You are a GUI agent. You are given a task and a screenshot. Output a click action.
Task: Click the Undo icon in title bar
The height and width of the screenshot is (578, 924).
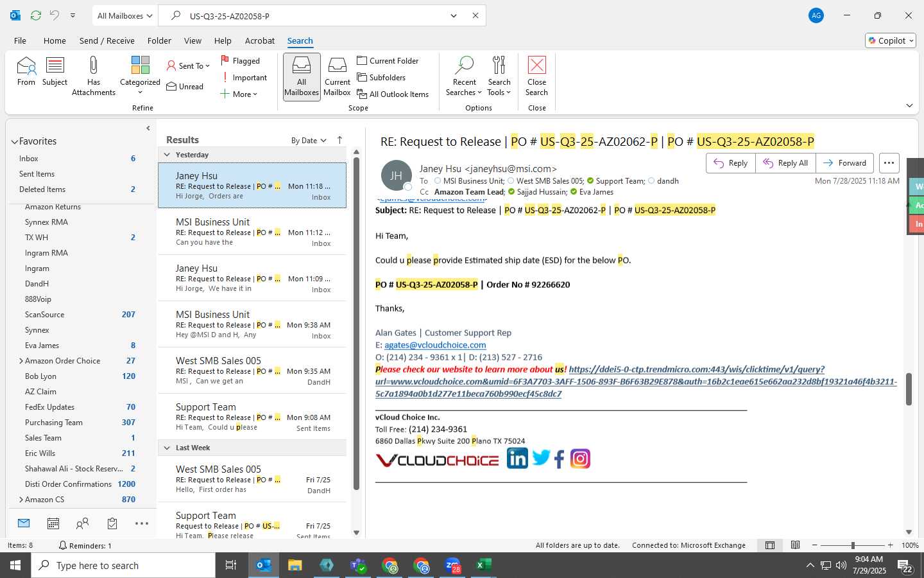coord(55,15)
